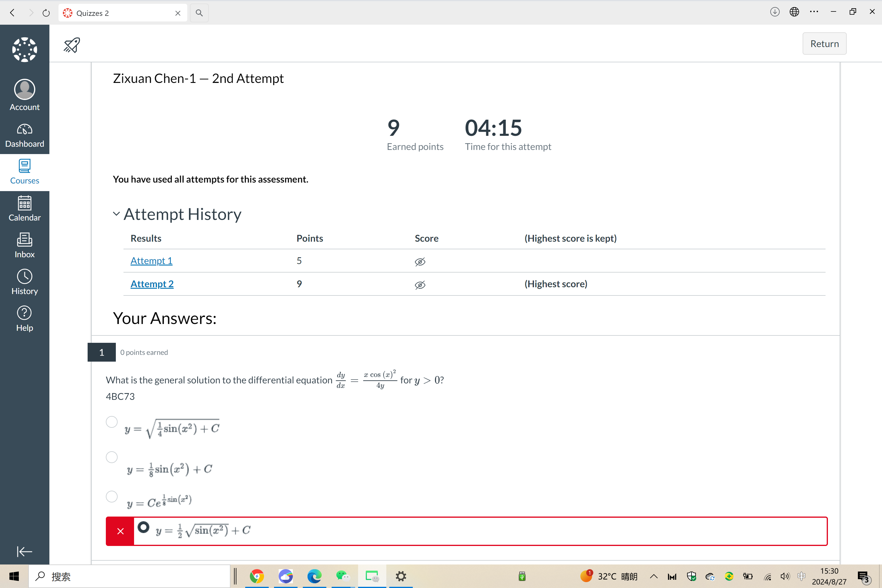The width and height of the screenshot is (882, 588).
Task: Click the browser back arrow
Action: [12, 13]
